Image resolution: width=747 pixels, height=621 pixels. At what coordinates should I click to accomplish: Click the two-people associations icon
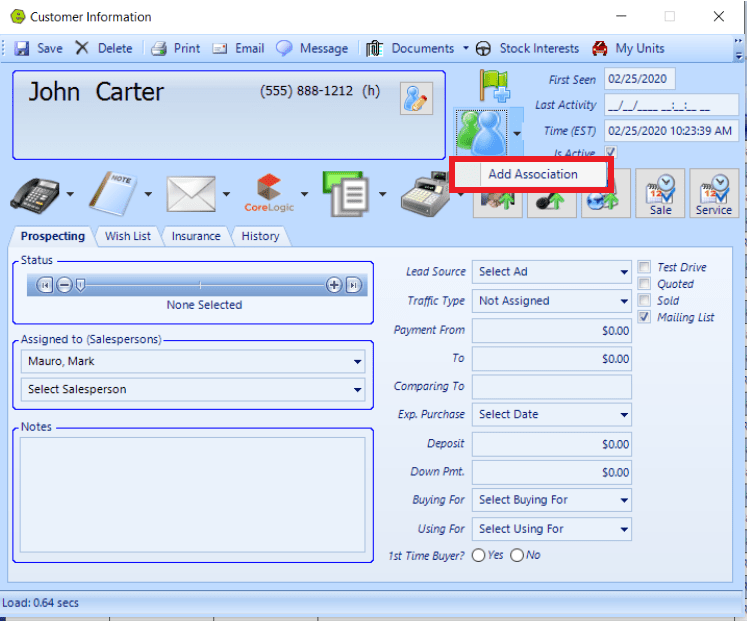[x=482, y=132]
